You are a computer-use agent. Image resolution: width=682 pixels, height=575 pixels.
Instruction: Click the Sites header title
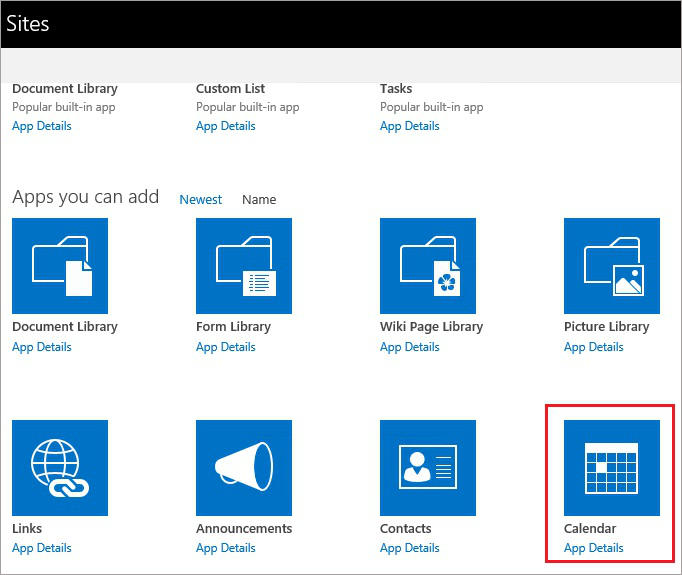point(27,23)
